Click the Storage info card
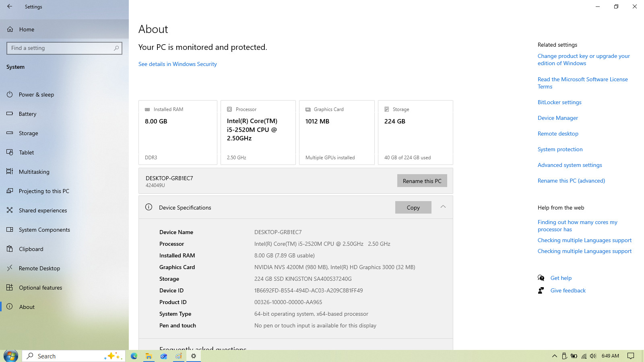 415,132
